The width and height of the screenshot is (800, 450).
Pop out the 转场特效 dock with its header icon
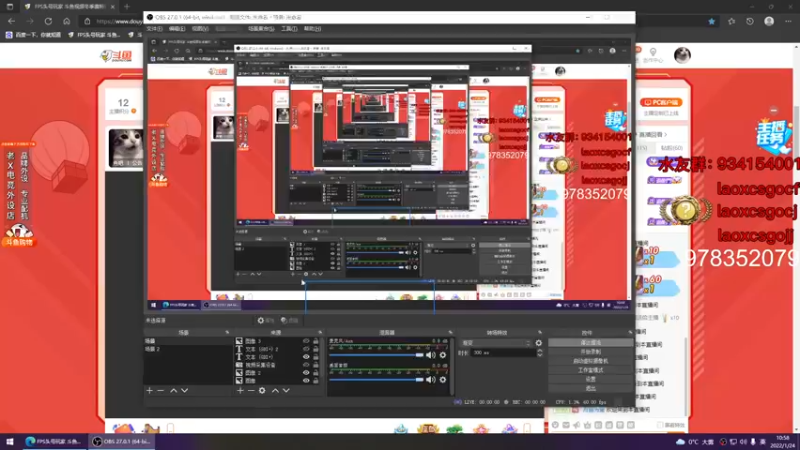click(540, 332)
